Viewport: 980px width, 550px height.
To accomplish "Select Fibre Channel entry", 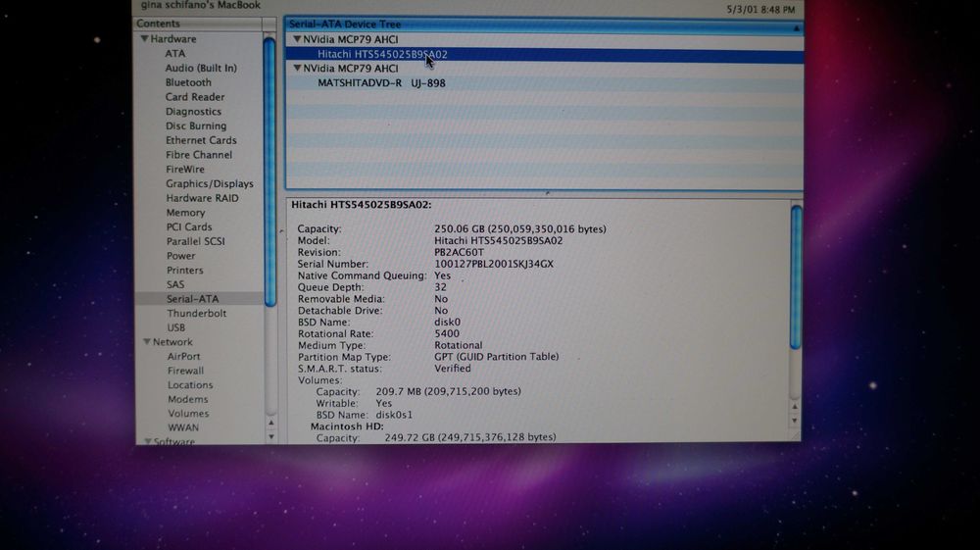I will (199, 154).
